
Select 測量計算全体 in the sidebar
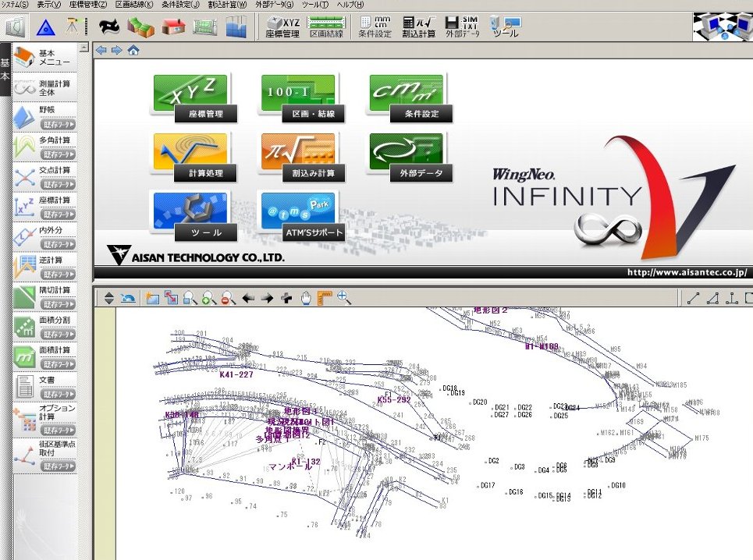point(44,87)
